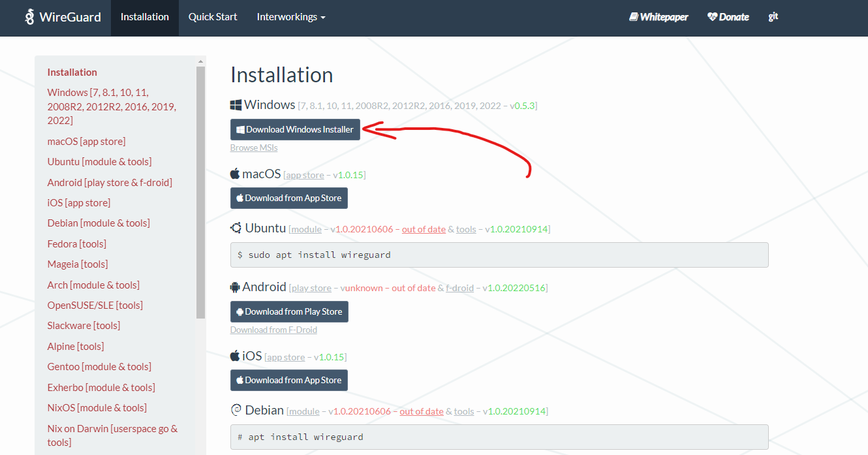Screen dimensions: 868x455
Task: Click the Installation page heading
Action: 282,75
